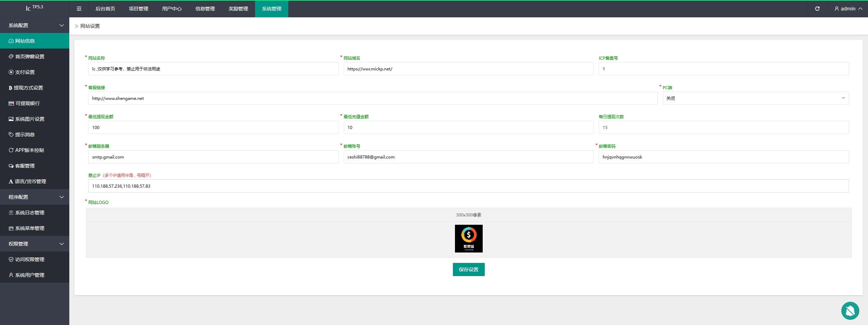Expand the admin menu chevron
Screen dimensions: 868x325
860,9
